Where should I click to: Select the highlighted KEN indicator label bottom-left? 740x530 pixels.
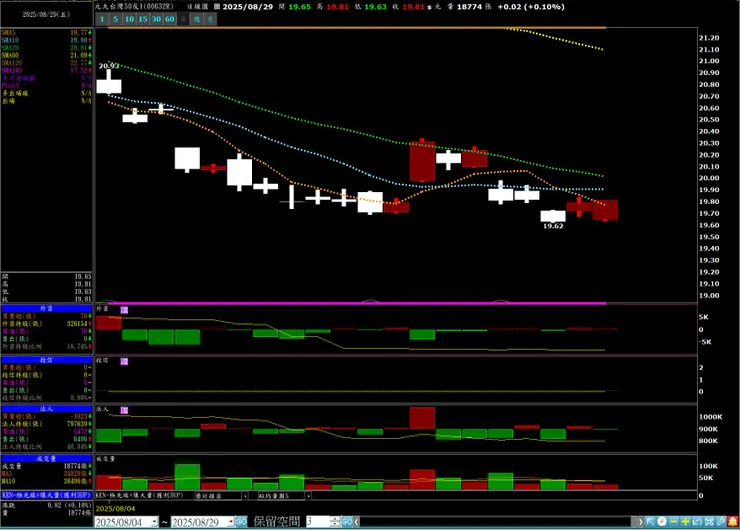46,496
